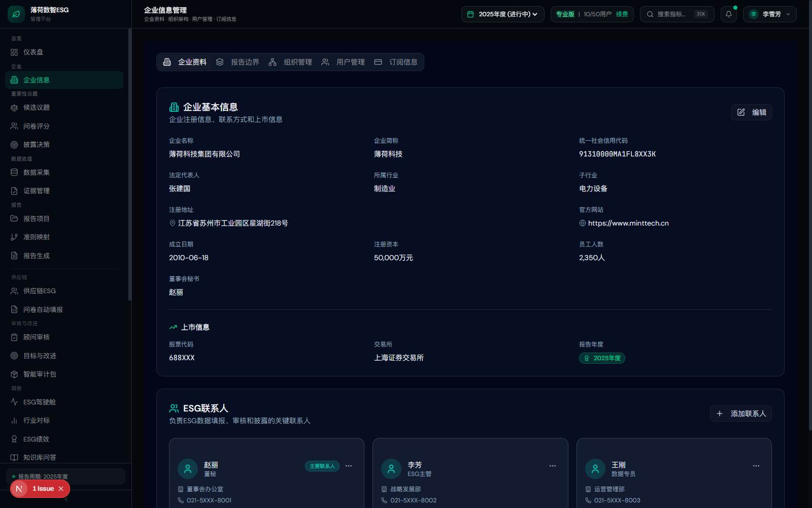This screenshot has width=812, height=508.
Task: Open more options for 王刚 contact
Action: click(756, 466)
